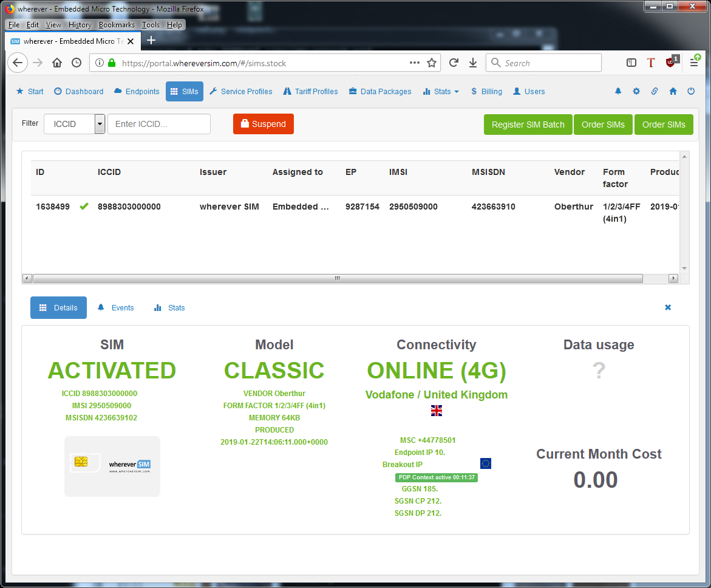
Task: Click the Vendor column header
Action: 570,172
